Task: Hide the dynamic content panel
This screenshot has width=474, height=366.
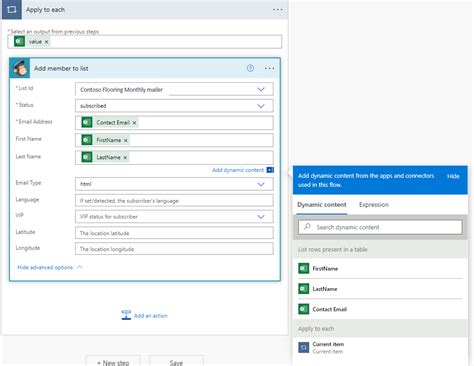Action: 453,176
